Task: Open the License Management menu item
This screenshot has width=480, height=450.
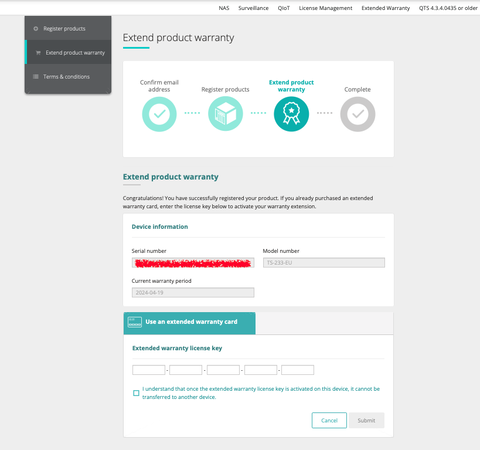Action: click(325, 8)
